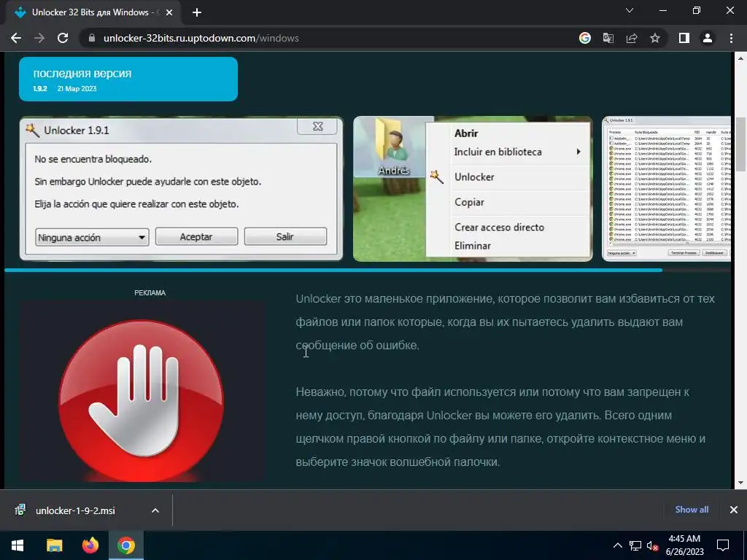Viewport: 747px width, 560px height.
Task: Bookmark this page with the star
Action: point(655,39)
